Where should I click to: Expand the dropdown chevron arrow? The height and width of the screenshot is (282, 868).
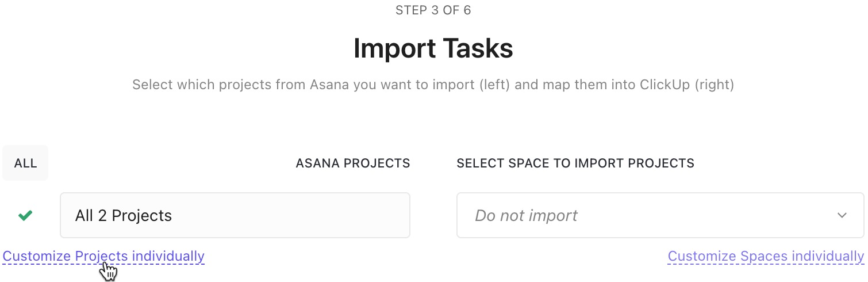(x=842, y=216)
